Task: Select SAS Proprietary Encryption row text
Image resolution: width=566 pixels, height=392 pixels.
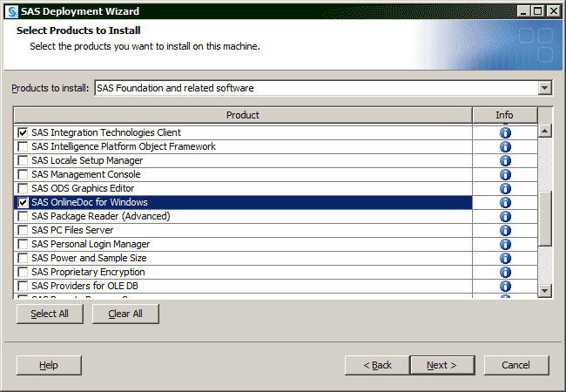Action: click(88, 272)
